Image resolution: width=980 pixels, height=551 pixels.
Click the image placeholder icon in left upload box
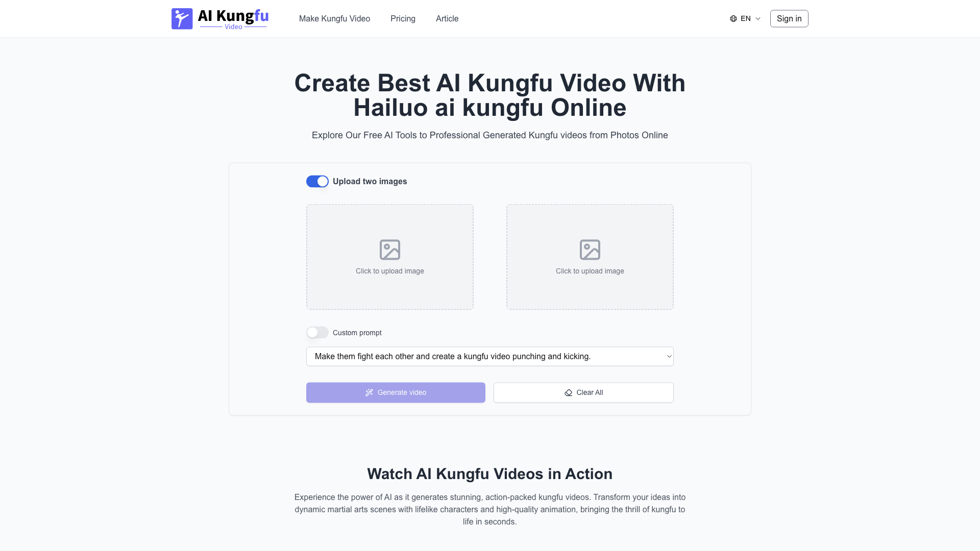[x=390, y=249]
